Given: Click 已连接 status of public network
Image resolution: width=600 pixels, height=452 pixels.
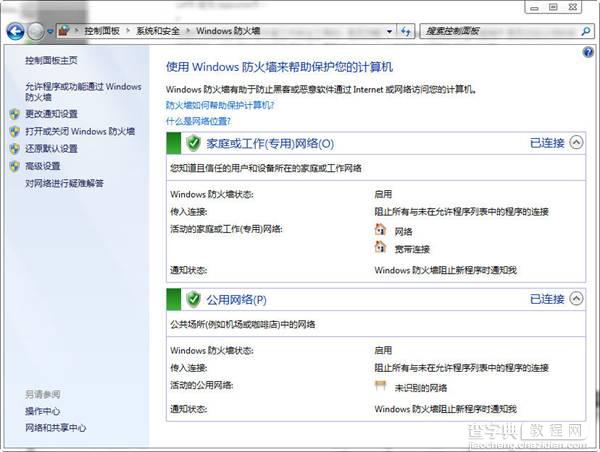Looking at the screenshot, I should (x=547, y=299).
